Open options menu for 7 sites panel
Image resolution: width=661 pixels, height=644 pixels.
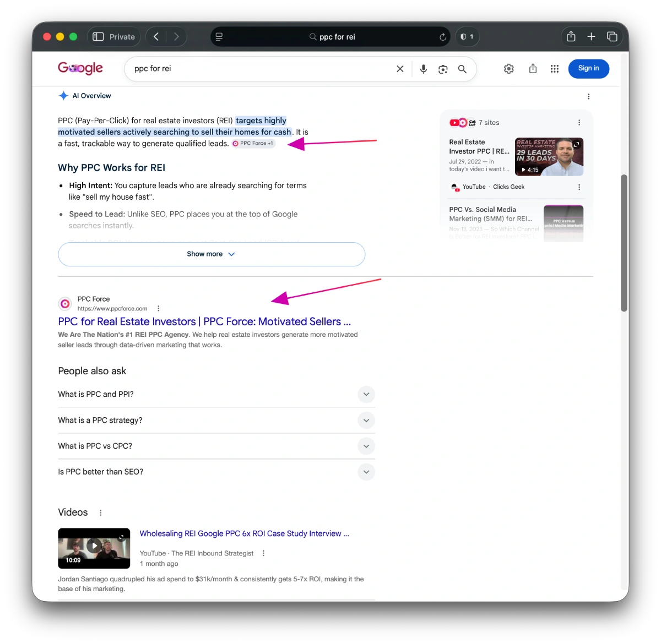pyautogui.click(x=579, y=123)
